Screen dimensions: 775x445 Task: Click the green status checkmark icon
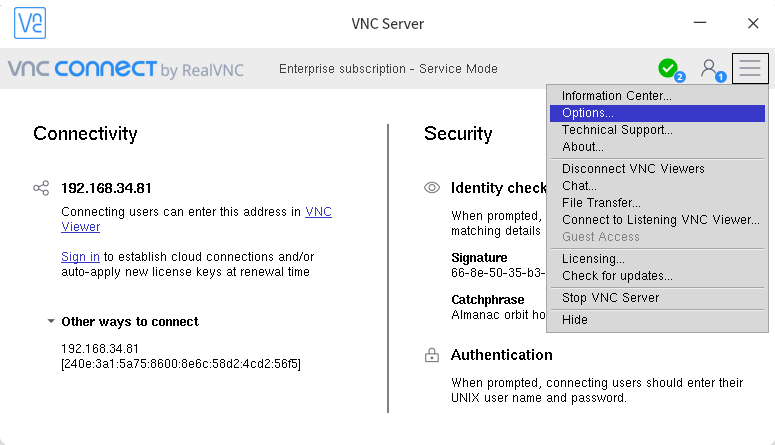pyautogui.click(x=668, y=68)
